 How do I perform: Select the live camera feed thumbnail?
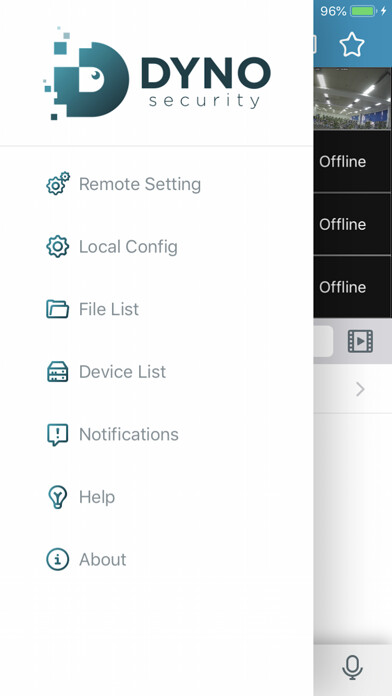pyautogui.click(x=352, y=99)
